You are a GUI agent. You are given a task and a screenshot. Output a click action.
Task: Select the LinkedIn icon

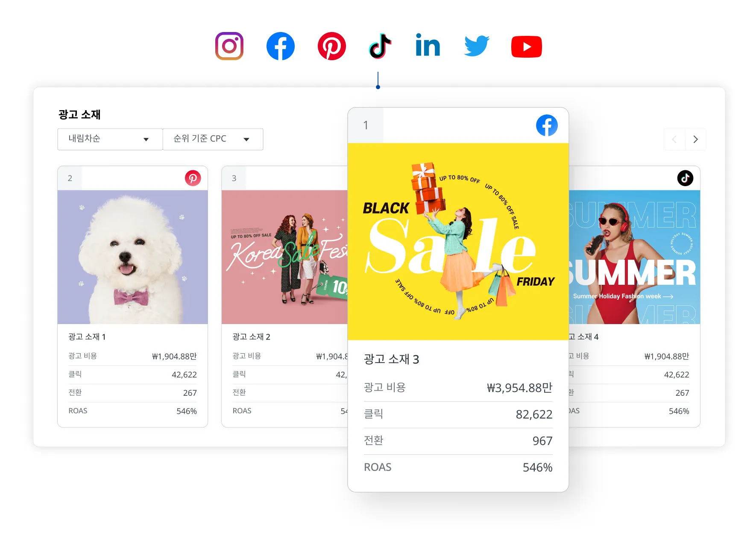[428, 45]
